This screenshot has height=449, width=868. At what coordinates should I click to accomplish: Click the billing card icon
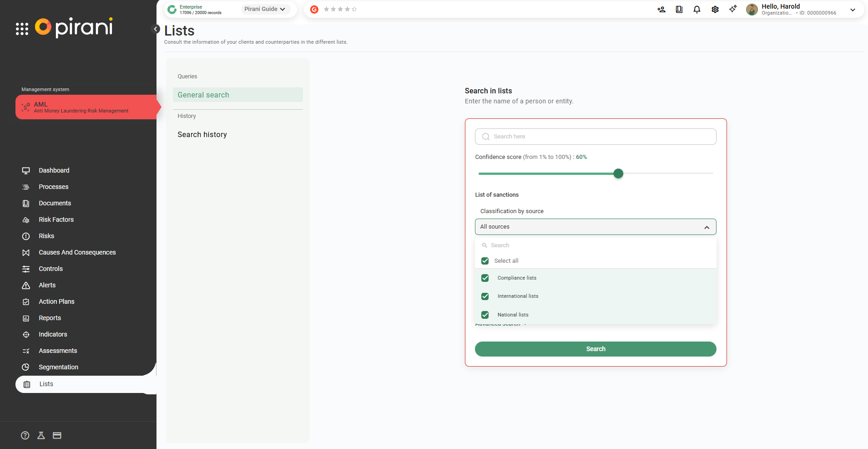click(x=57, y=435)
